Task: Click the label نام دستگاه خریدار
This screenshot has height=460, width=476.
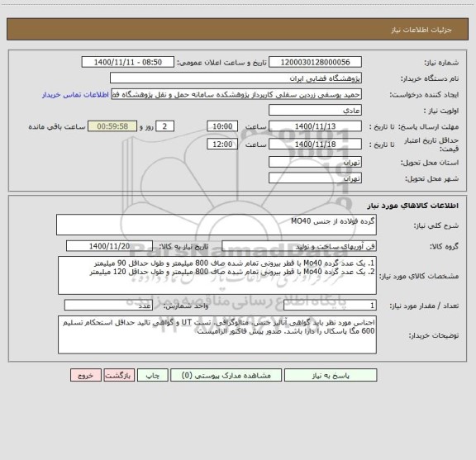Action: click(430, 79)
